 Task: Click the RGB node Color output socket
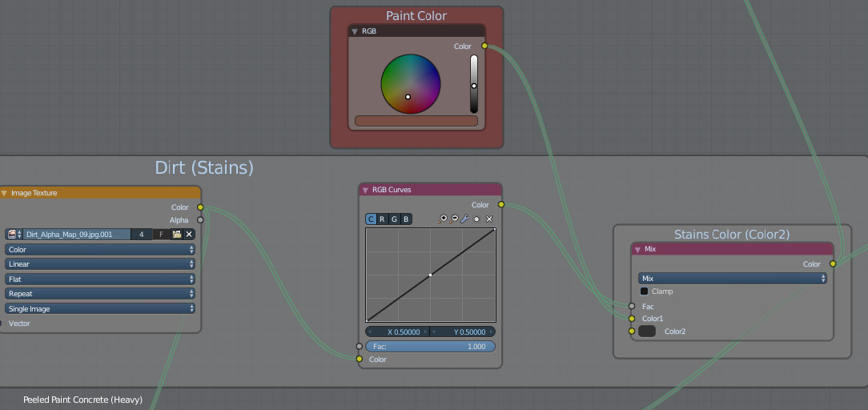click(484, 46)
